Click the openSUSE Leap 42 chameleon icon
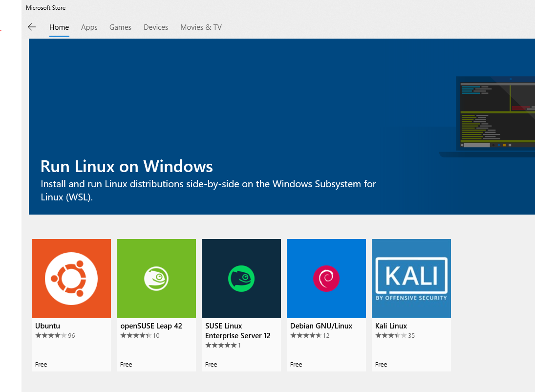This screenshot has width=535, height=392. [156, 279]
